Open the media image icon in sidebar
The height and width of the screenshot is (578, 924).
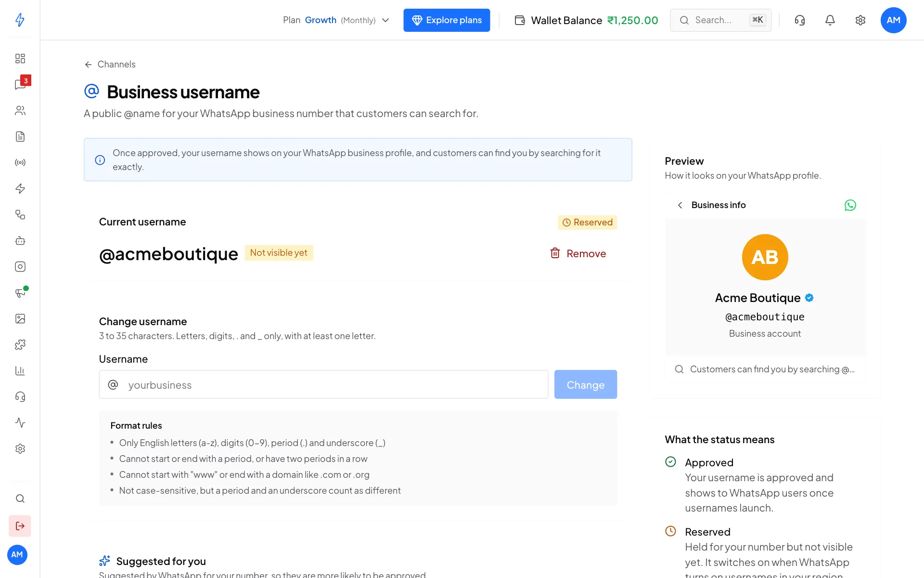pyautogui.click(x=20, y=319)
